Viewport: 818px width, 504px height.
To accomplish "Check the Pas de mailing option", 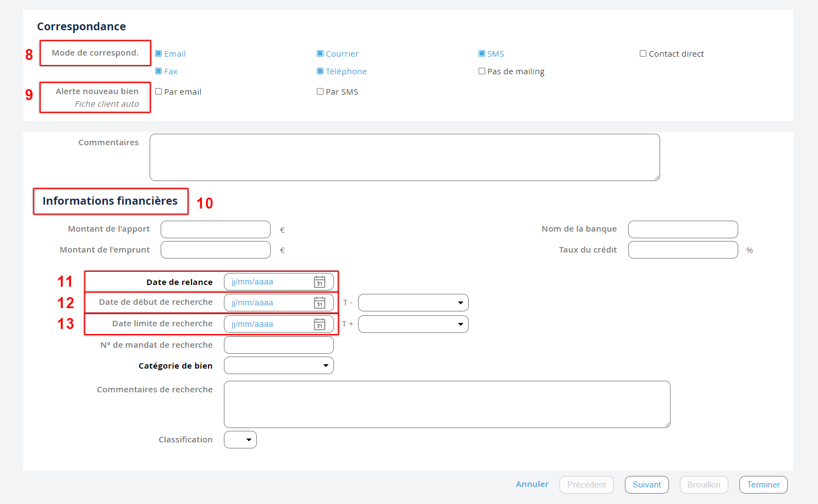I will 482,71.
